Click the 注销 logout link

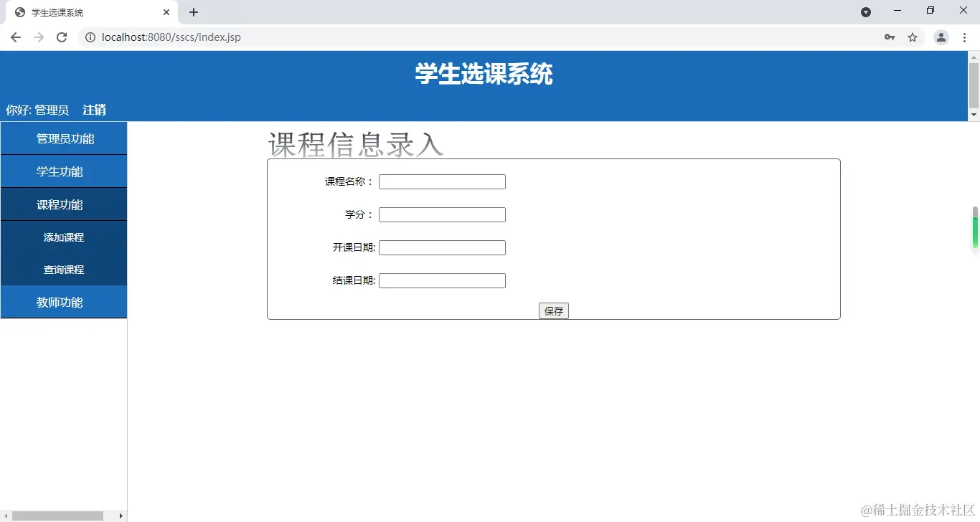[93, 110]
